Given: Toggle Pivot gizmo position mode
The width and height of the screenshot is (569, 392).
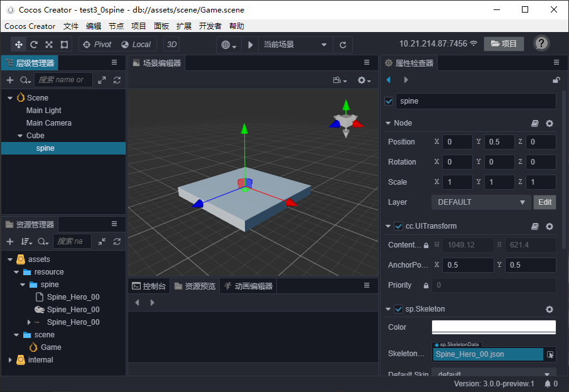Looking at the screenshot, I should pyautogui.click(x=97, y=44).
